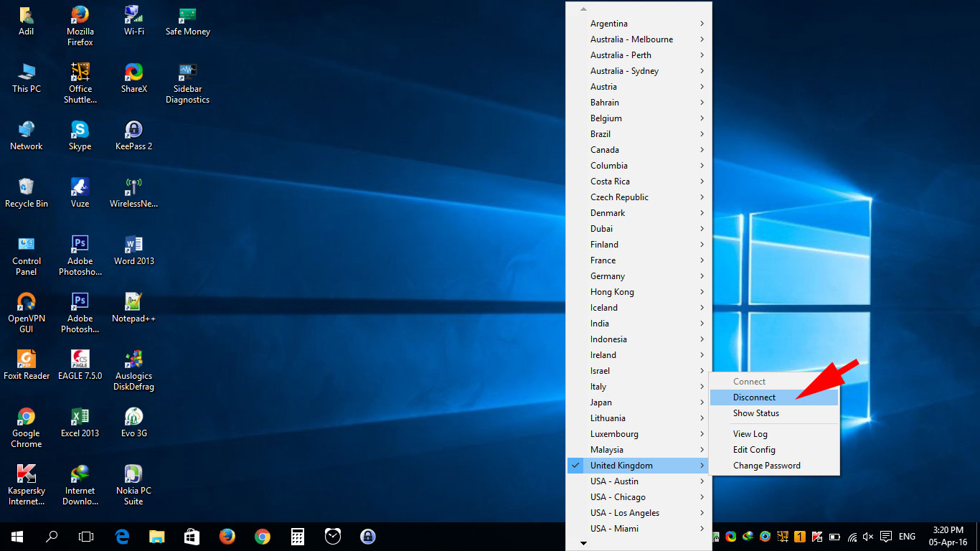Viewport: 980px width, 551px height.
Task: Click Edit Config option
Action: click(x=754, y=450)
